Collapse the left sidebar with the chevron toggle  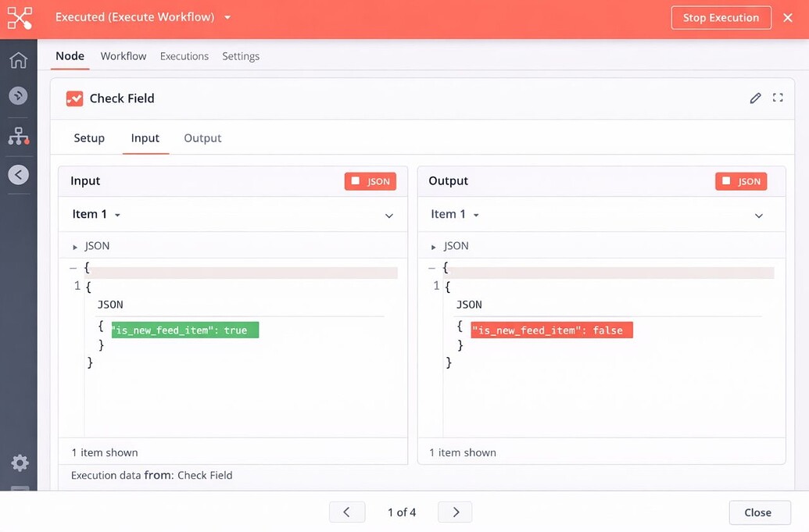19,173
